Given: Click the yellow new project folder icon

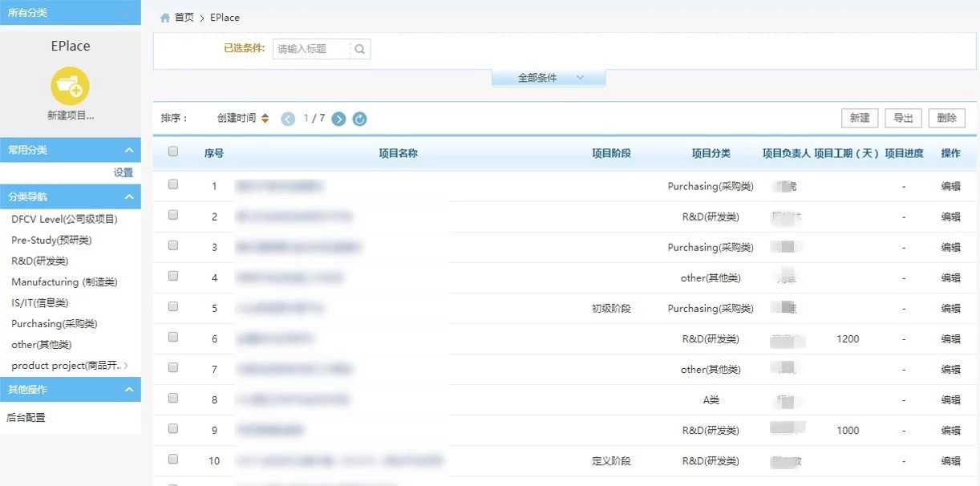Looking at the screenshot, I should [x=71, y=86].
